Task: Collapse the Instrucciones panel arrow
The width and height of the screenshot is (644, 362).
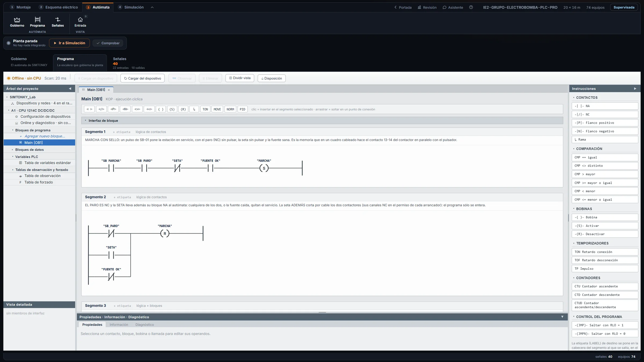Action: pos(635,88)
